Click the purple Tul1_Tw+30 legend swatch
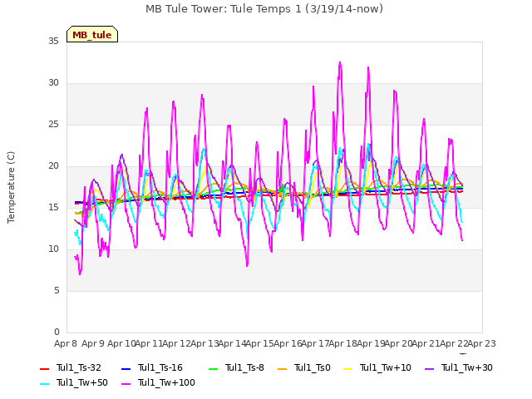The width and height of the screenshot is (532, 399). click(x=430, y=369)
